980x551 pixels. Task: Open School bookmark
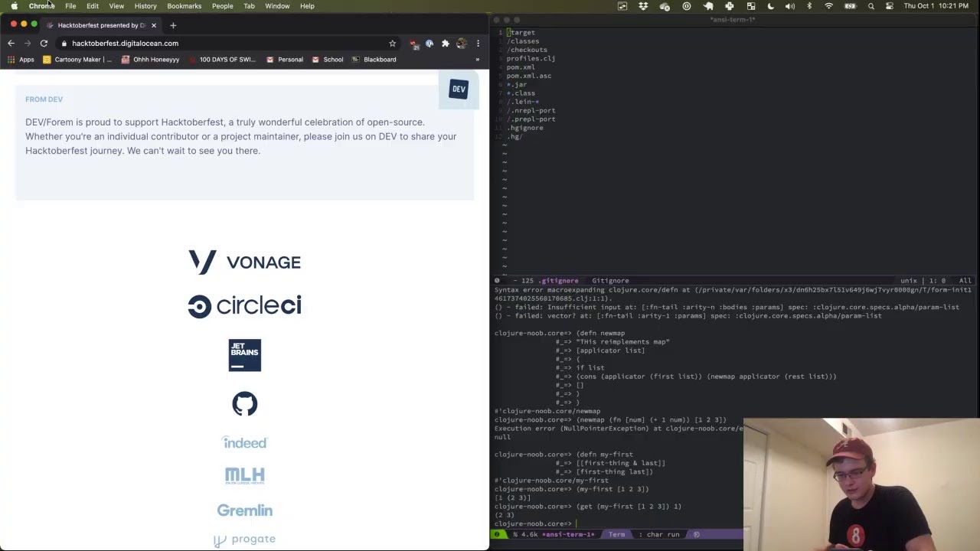328,60
